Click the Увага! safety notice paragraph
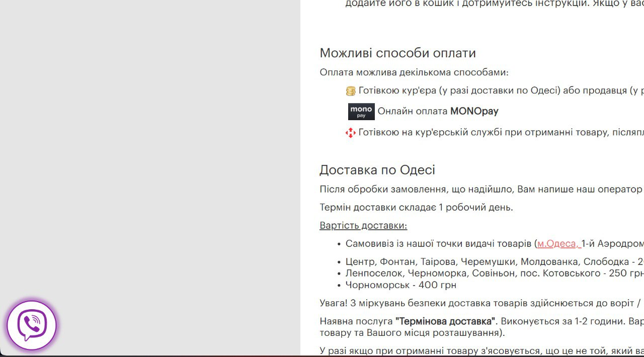Viewport: 644px width, 357px height. (478, 303)
